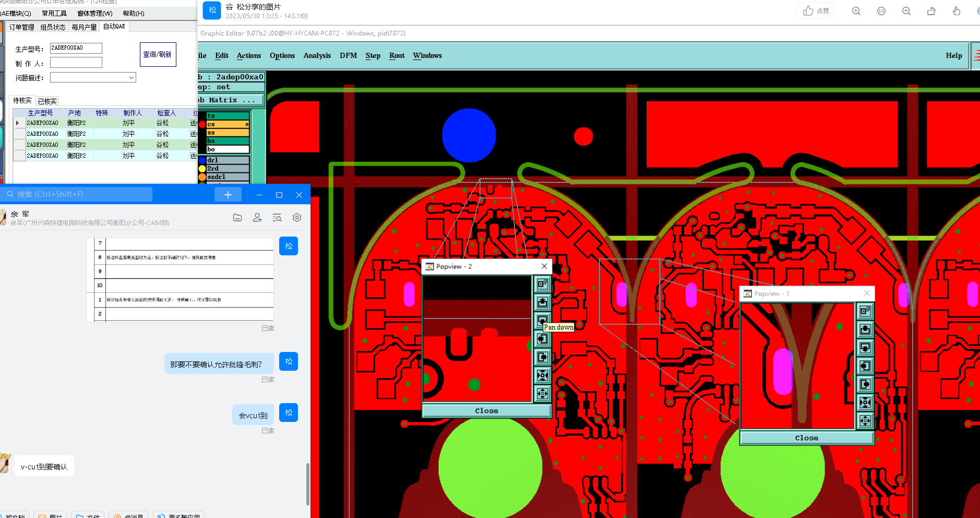The width and height of the screenshot is (980, 518).
Task: Select the bo layer row
Action: pos(228,149)
